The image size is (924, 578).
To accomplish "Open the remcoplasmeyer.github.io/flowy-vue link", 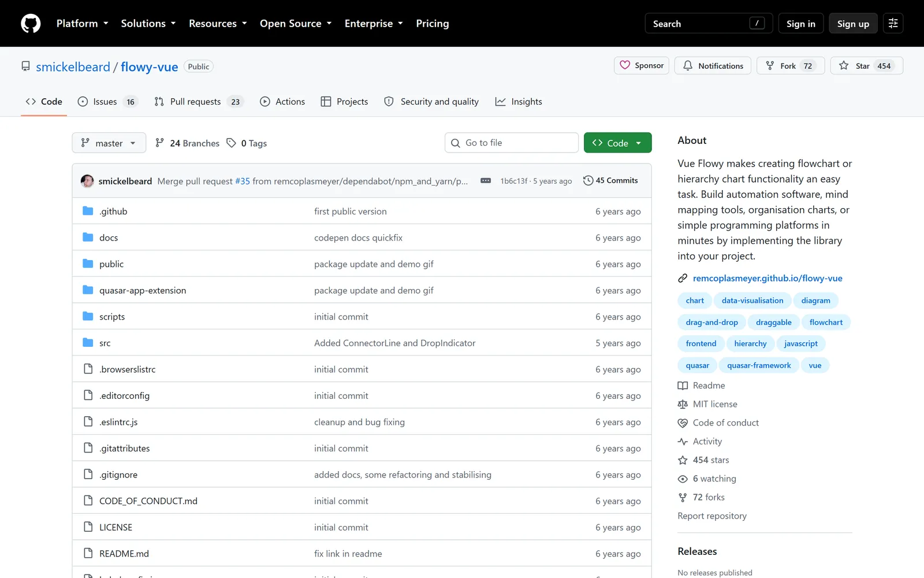I will (767, 279).
